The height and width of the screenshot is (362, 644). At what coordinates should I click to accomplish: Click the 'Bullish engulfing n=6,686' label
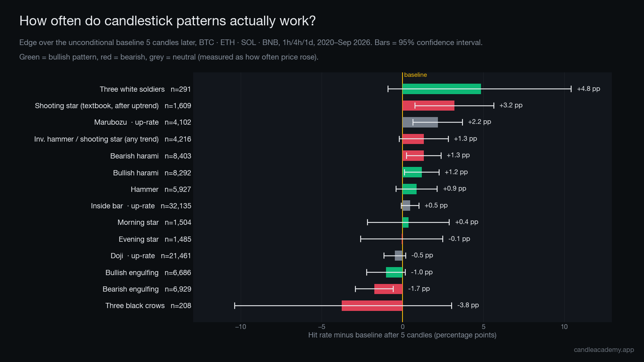[x=148, y=273]
